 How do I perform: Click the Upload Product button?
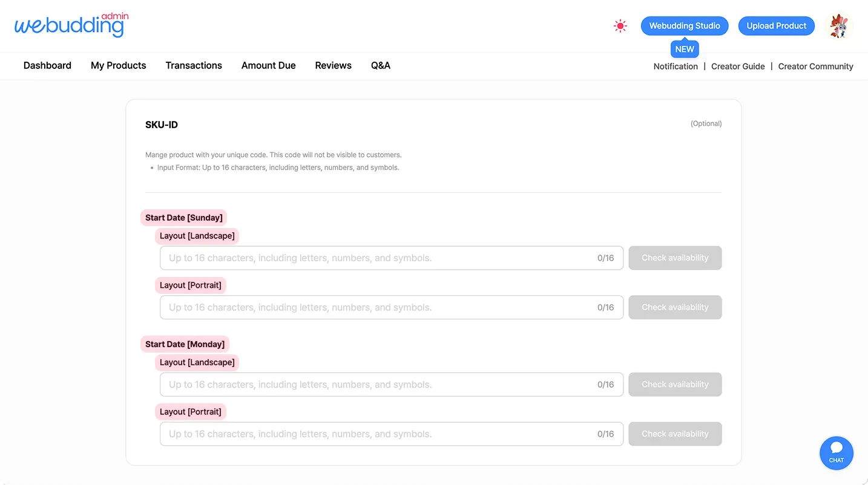tap(776, 26)
